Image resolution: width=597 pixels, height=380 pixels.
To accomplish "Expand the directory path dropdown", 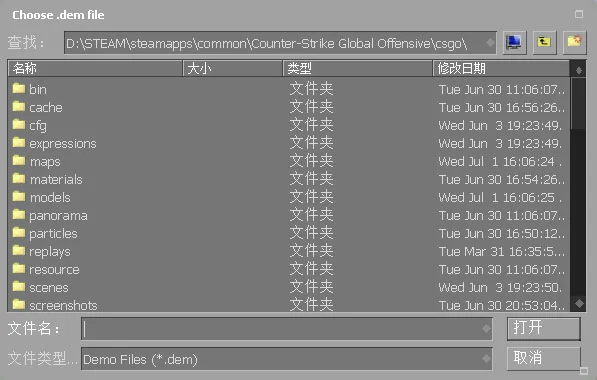I will coord(490,43).
